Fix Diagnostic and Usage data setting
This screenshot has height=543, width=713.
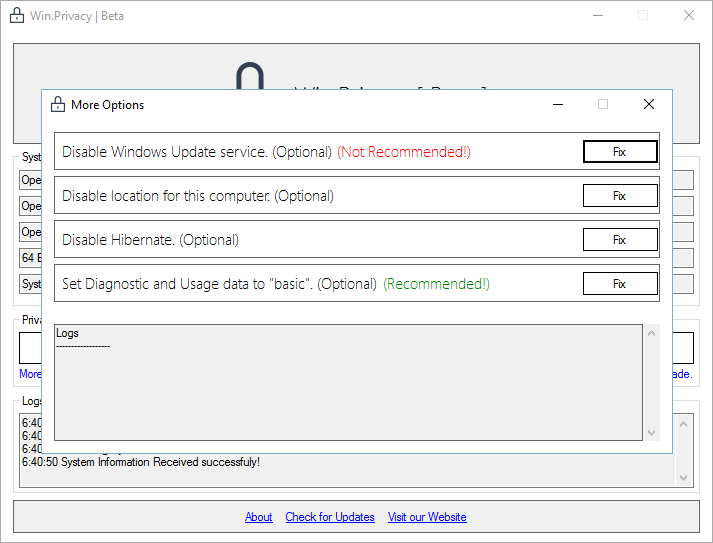(x=620, y=284)
